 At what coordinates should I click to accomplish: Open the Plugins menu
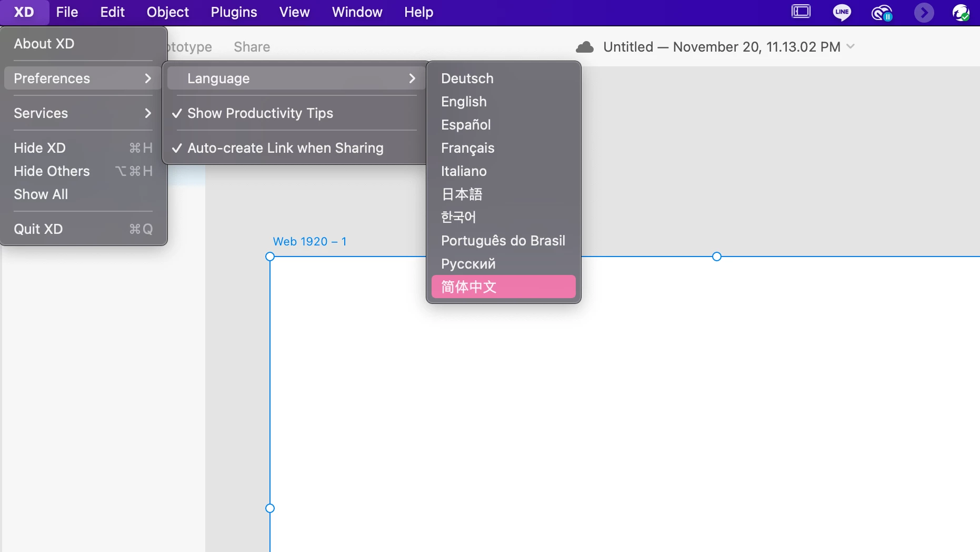click(234, 12)
